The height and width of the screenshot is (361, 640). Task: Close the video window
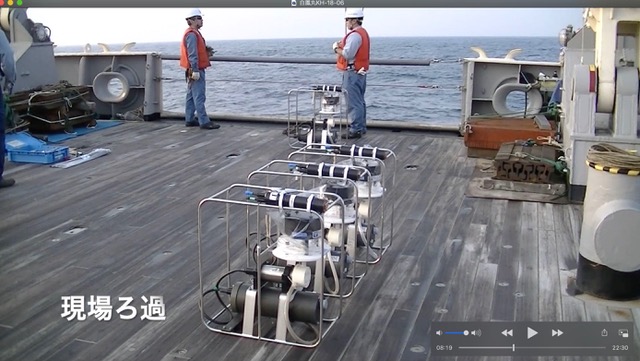[x=2, y=2]
